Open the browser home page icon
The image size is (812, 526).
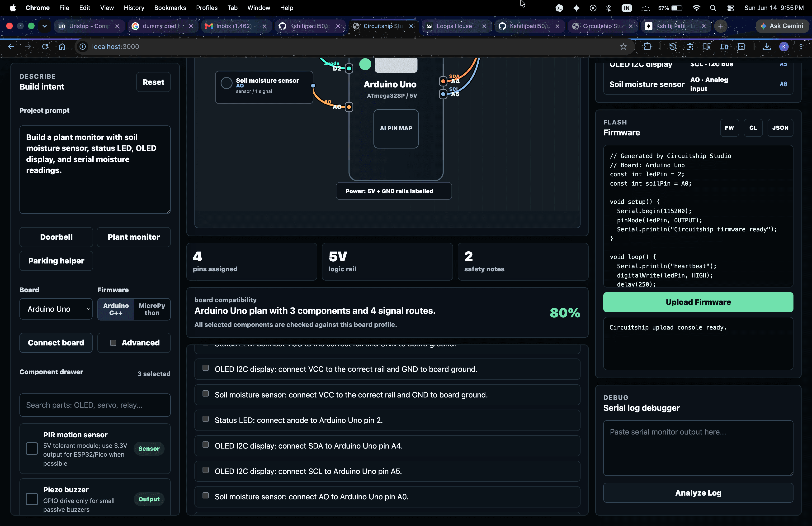pos(62,46)
